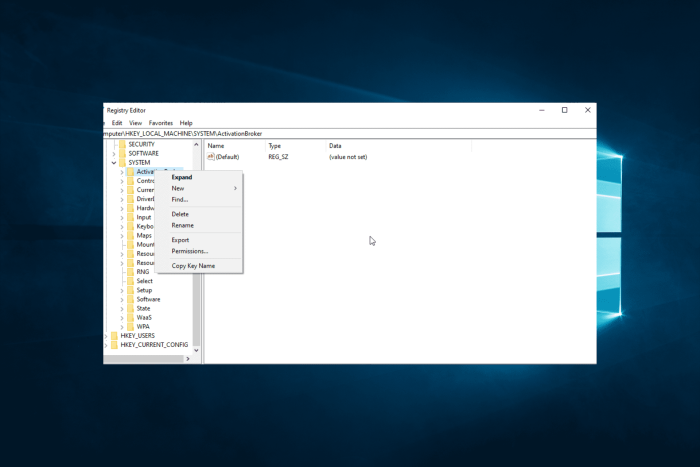
Task: Select the Select key label
Action: coord(144,281)
